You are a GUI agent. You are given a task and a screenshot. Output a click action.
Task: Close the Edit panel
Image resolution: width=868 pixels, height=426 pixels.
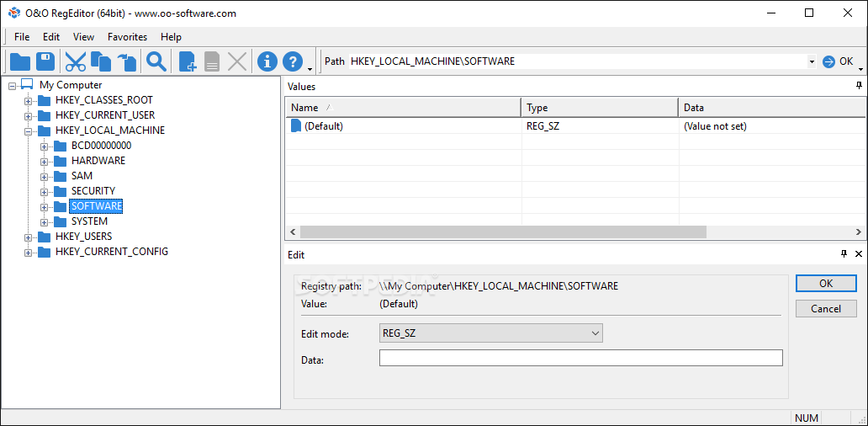click(859, 253)
